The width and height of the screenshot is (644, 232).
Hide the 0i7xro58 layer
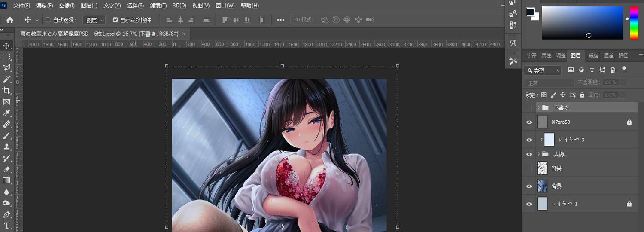[529, 122]
